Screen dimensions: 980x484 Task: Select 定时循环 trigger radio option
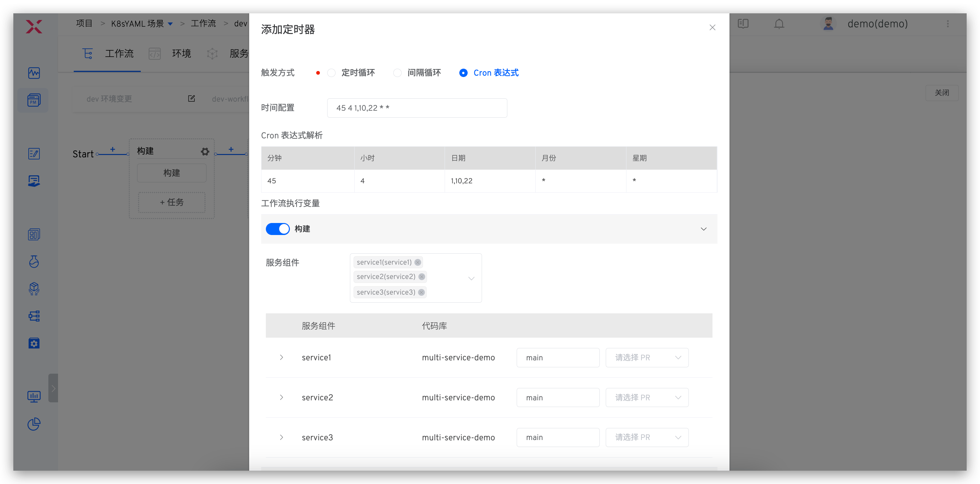pyautogui.click(x=331, y=73)
